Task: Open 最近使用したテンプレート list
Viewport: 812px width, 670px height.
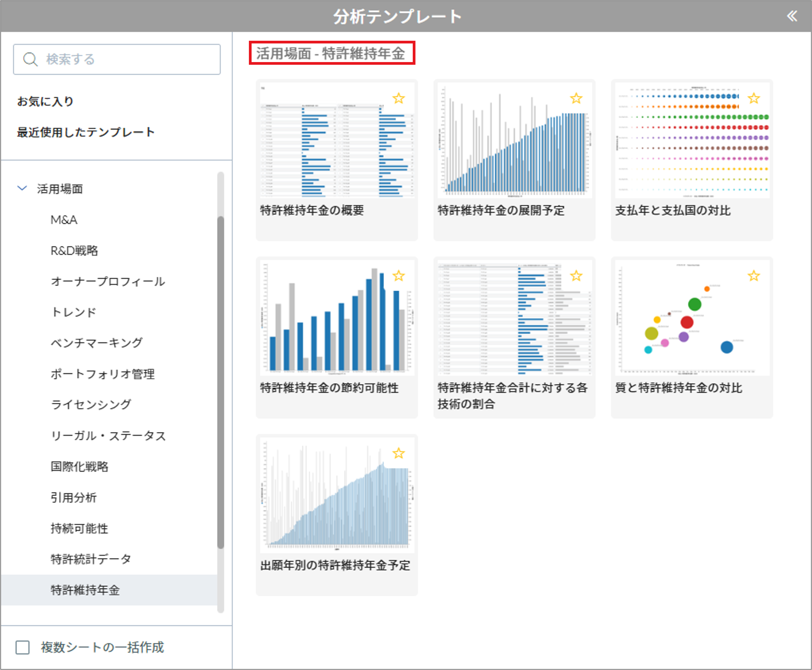Action: (86, 132)
